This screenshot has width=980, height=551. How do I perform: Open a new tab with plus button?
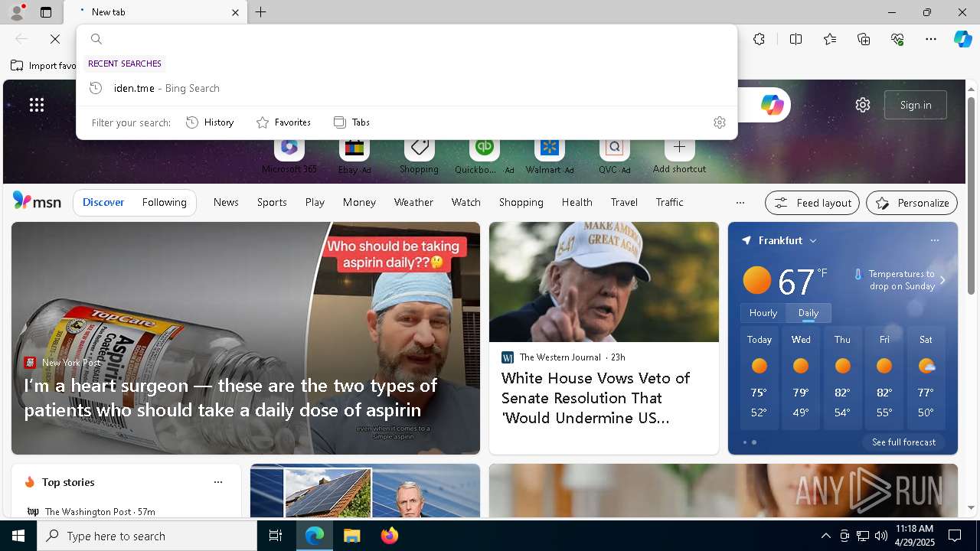(261, 12)
